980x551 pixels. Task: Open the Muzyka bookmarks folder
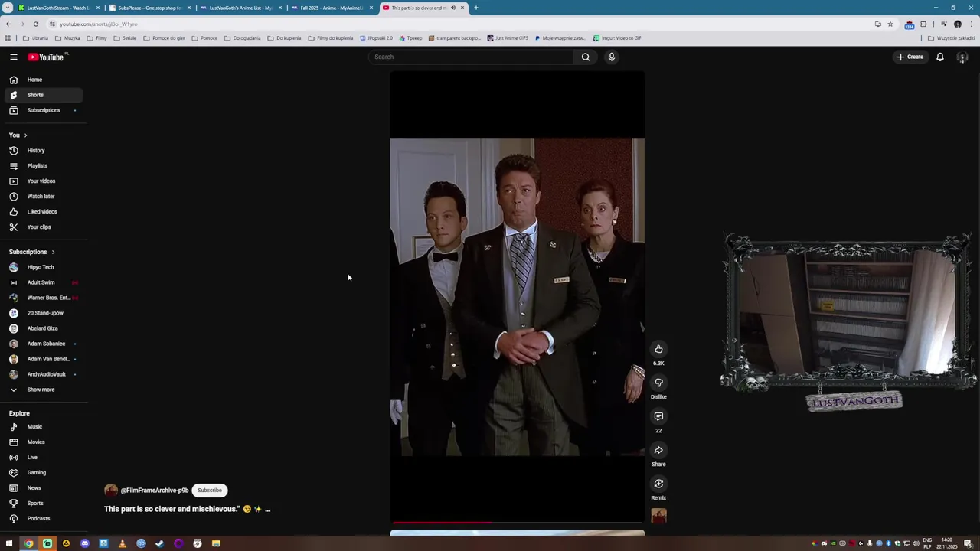coord(67,38)
